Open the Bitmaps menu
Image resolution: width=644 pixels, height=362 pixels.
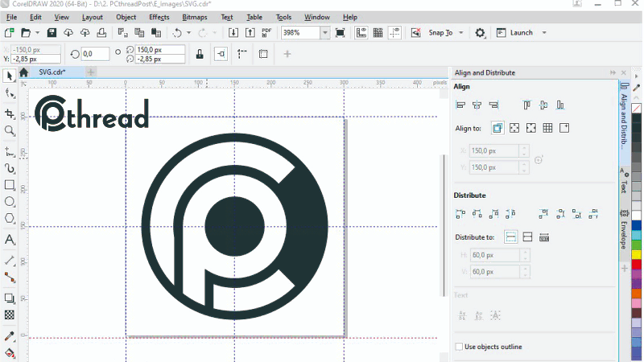coord(195,17)
